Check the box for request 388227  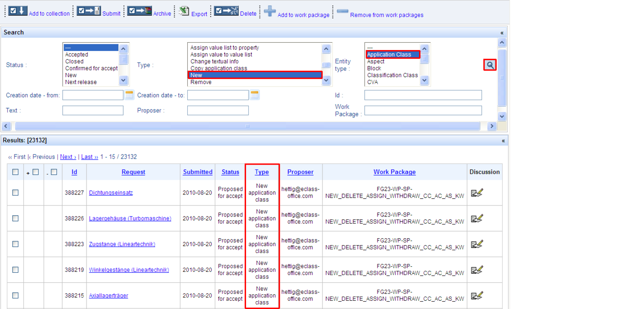[x=16, y=193]
